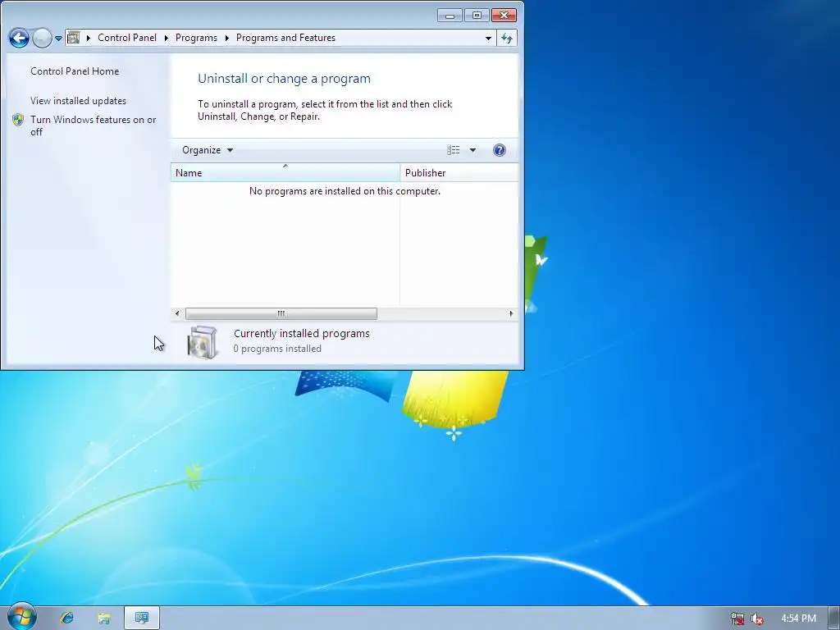The height and width of the screenshot is (630, 840).
Task: Refresh the Programs and Features view
Action: point(507,38)
